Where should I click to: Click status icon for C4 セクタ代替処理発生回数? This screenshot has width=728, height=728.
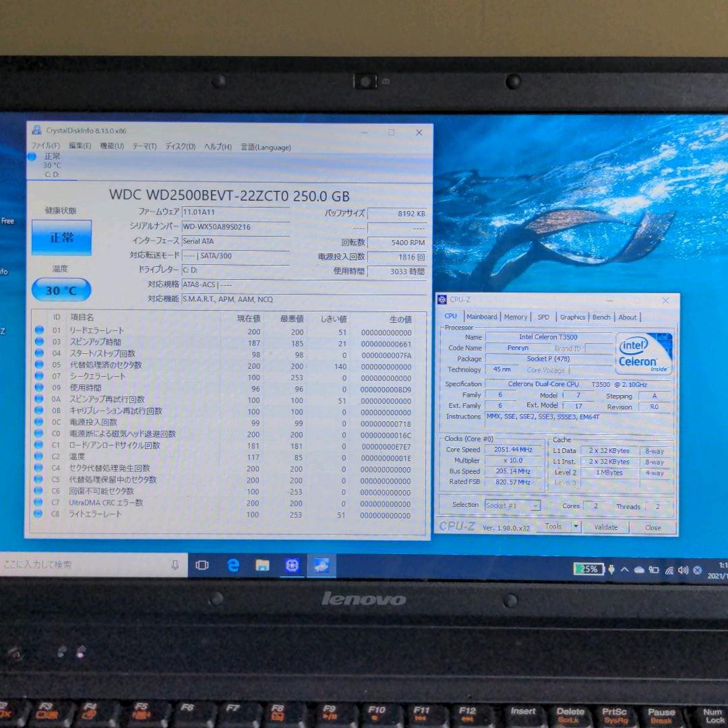coord(39,468)
